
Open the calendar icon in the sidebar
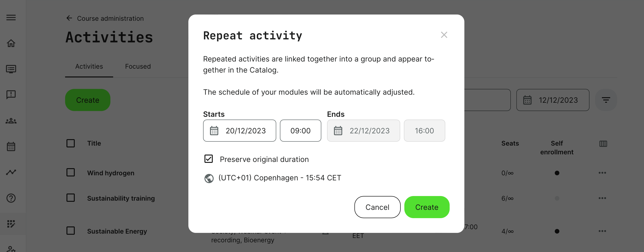click(x=11, y=147)
